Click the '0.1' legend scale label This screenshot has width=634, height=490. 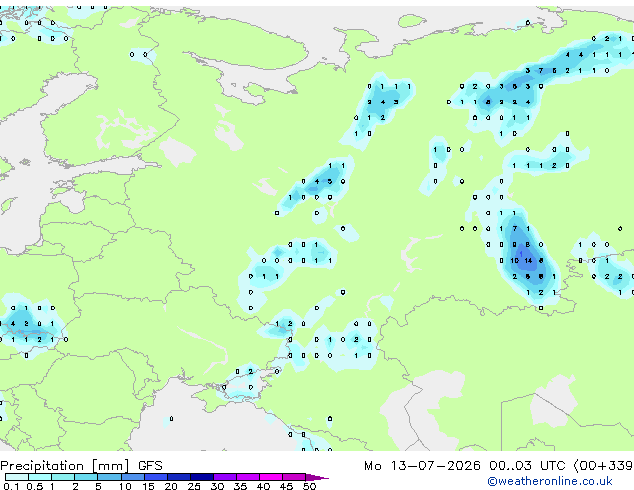pos(11,486)
